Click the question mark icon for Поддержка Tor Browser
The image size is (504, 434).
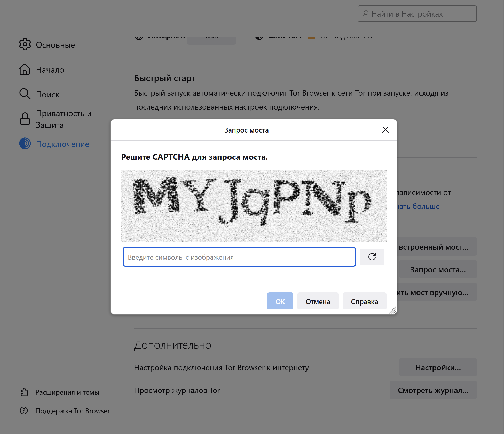(x=24, y=410)
